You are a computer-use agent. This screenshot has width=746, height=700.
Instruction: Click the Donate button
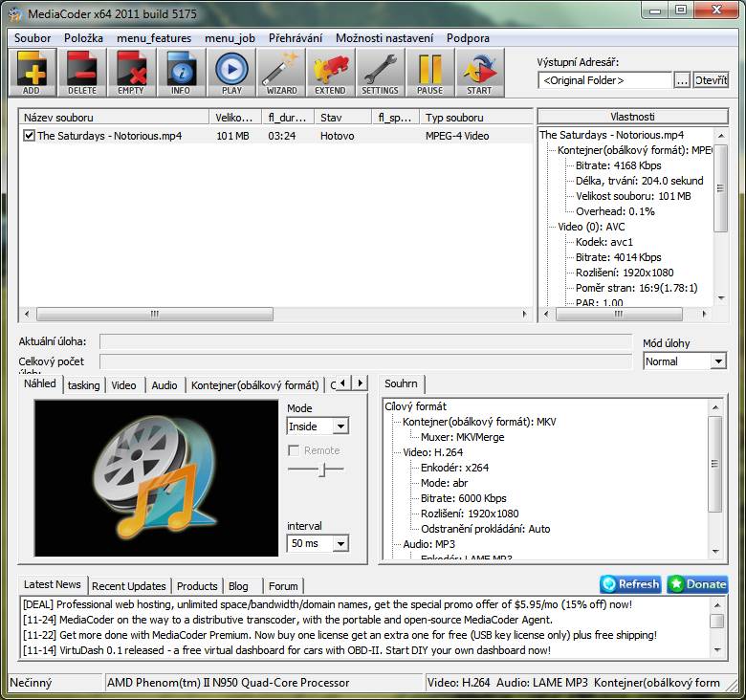[698, 584]
